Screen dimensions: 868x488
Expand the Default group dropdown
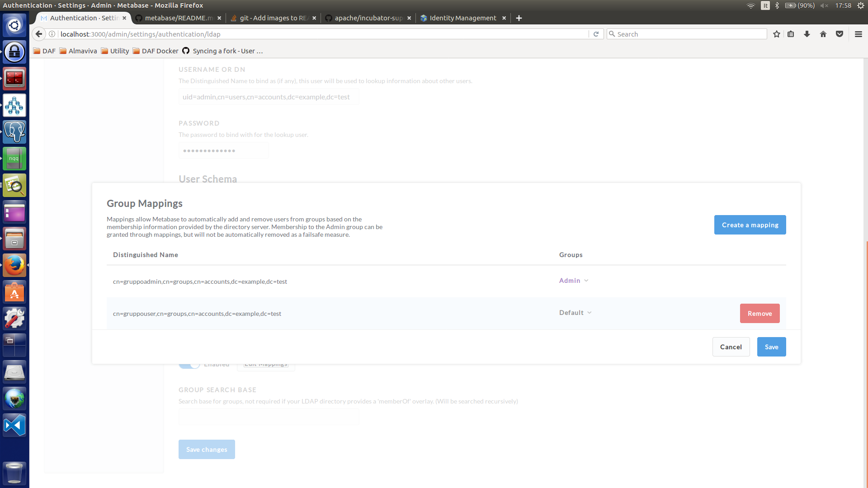pyautogui.click(x=576, y=313)
